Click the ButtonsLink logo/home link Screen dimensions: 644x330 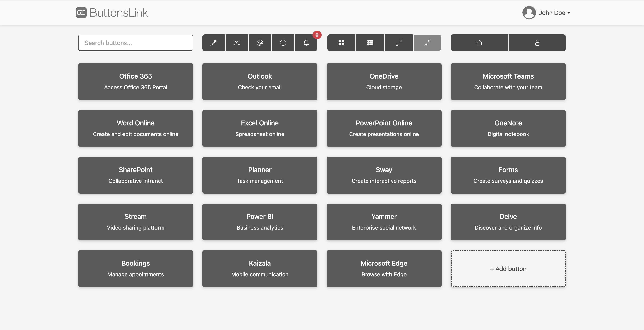[112, 13]
